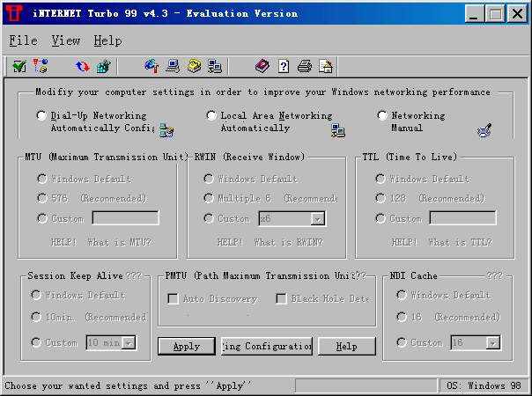Select RWIN Multiple 6 Recommended radio
This screenshot has height=396, width=532.
(x=209, y=198)
